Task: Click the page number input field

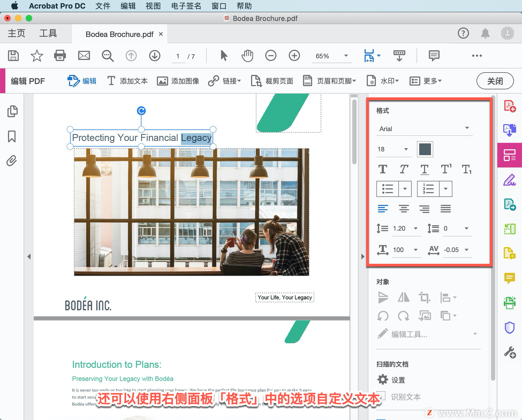Action: (x=178, y=56)
